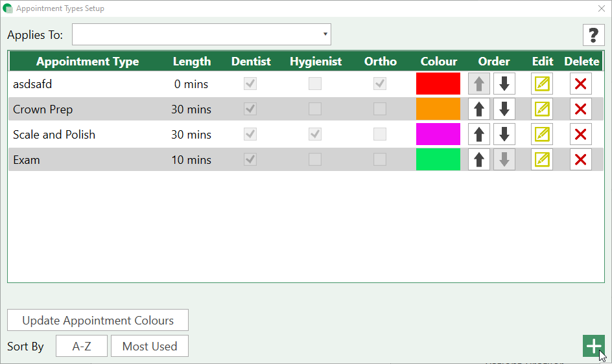612x364 pixels.
Task: Delete the asdsafd appointment type
Action: [580, 84]
